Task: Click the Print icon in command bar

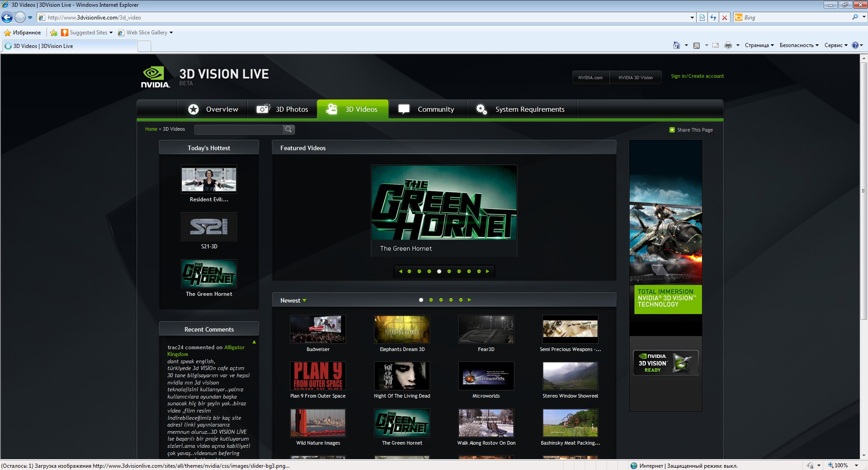Action: click(x=728, y=45)
